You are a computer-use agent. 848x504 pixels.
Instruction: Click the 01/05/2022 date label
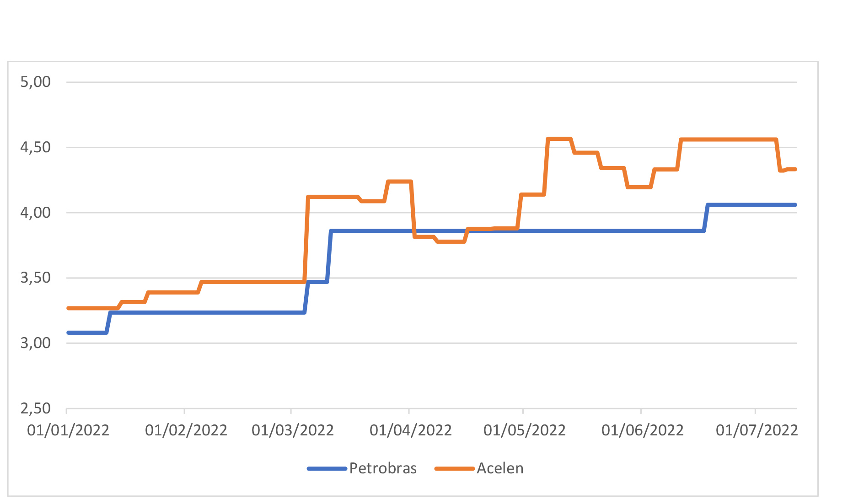(525, 430)
